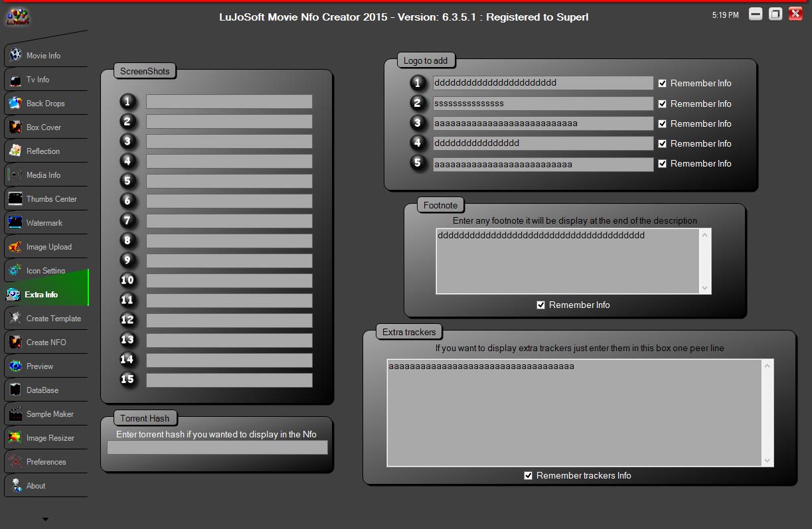The height and width of the screenshot is (529, 812).
Task: Click the LuJoSoft logo in top corner
Action: point(17,17)
